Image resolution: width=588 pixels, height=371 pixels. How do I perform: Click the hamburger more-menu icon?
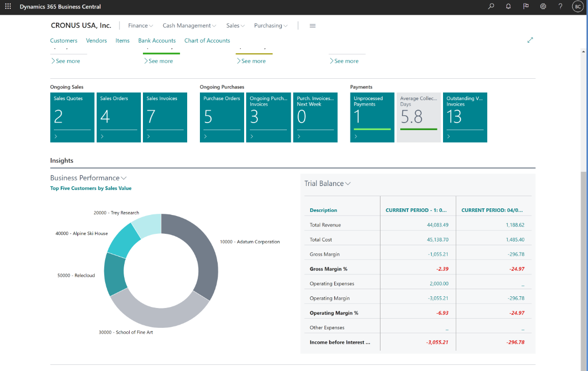tap(312, 26)
